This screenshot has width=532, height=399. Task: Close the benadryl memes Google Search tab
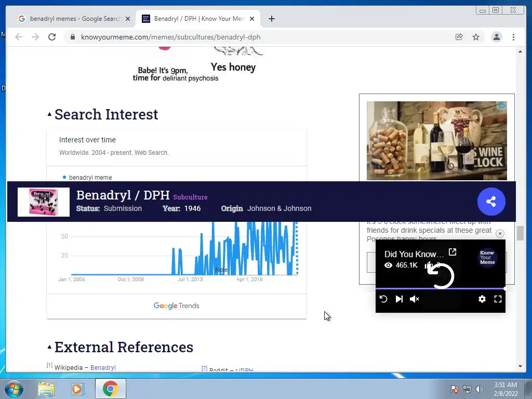coord(128,19)
